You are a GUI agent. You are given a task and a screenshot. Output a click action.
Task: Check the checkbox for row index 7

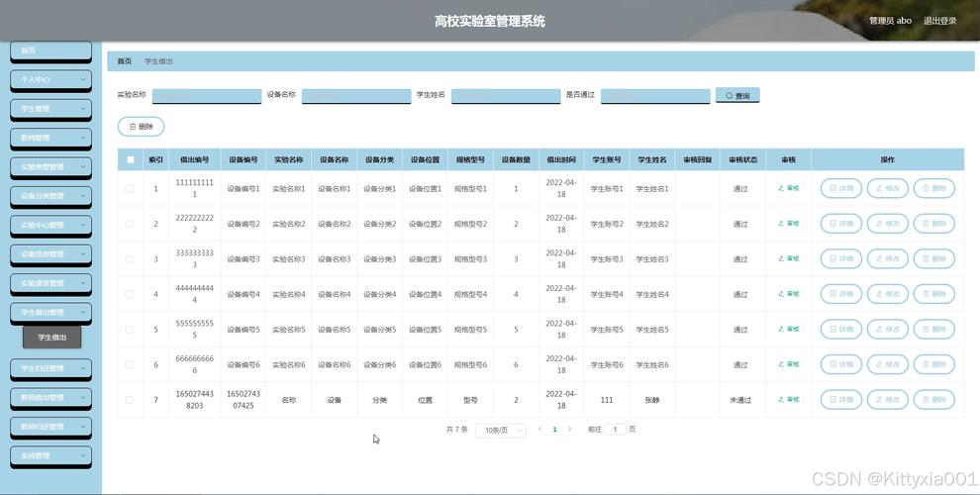click(130, 399)
